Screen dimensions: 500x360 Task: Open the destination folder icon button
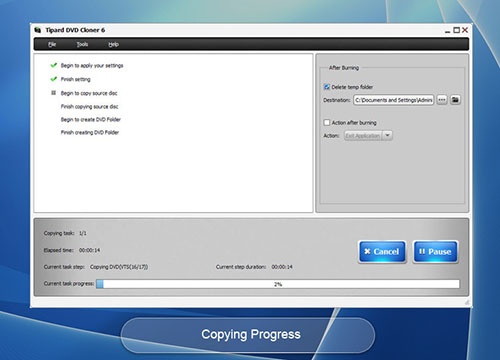click(x=455, y=100)
